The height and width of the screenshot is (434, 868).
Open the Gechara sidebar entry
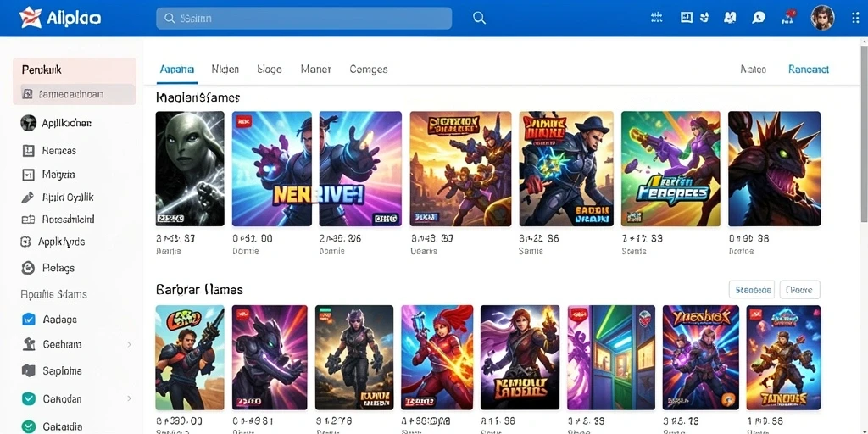coord(52,344)
